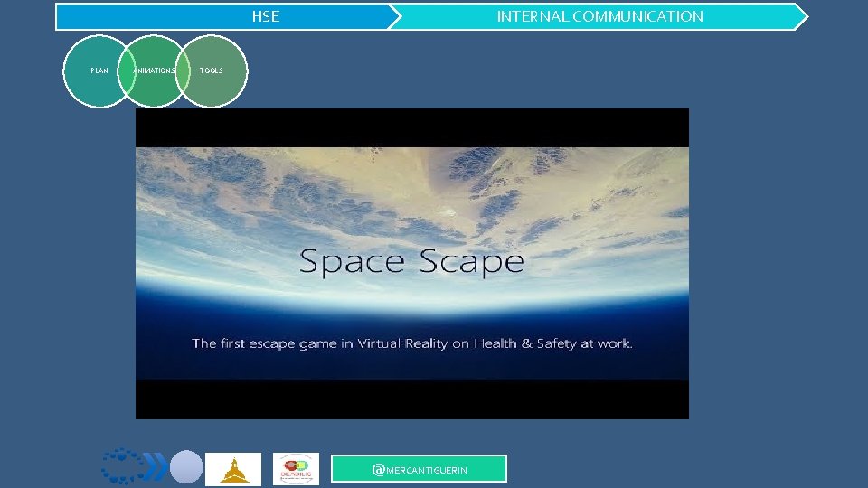Click the blue double chevron icon

coord(156,466)
